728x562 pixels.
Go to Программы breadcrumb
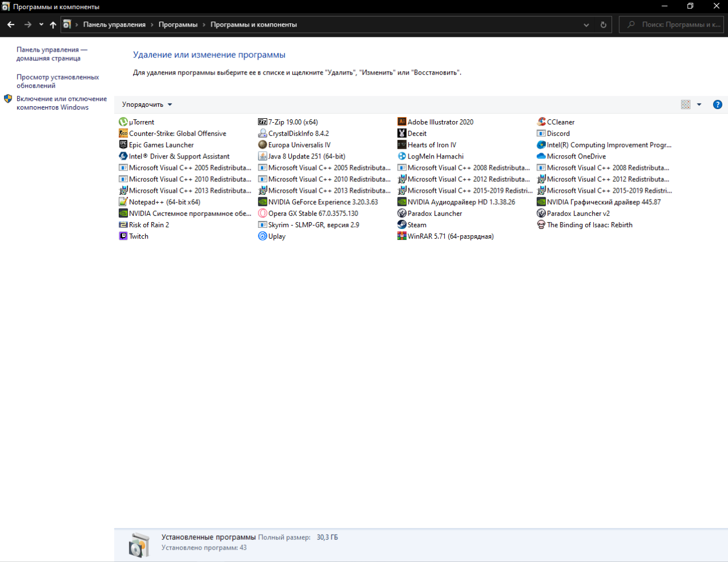(178, 25)
